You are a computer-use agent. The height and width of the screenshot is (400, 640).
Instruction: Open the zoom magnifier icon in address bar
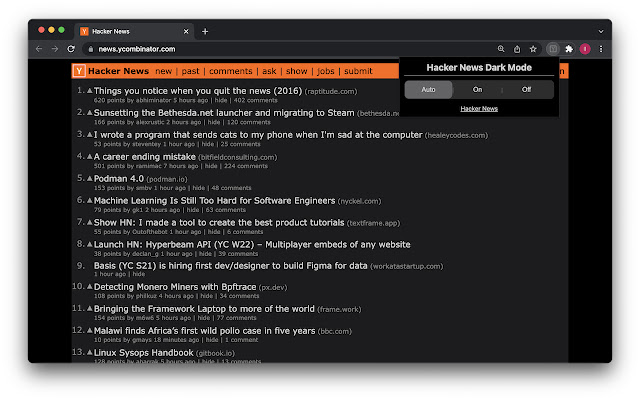(501, 49)
